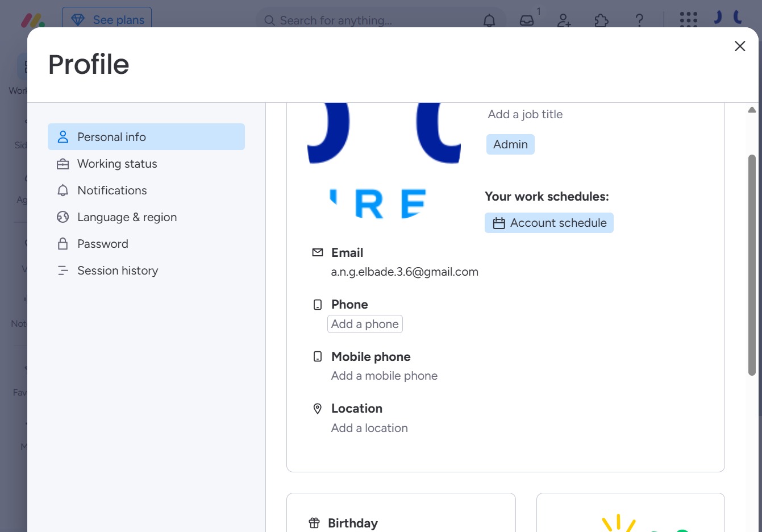Click the Admin role badge

click(x=510, y=144)
